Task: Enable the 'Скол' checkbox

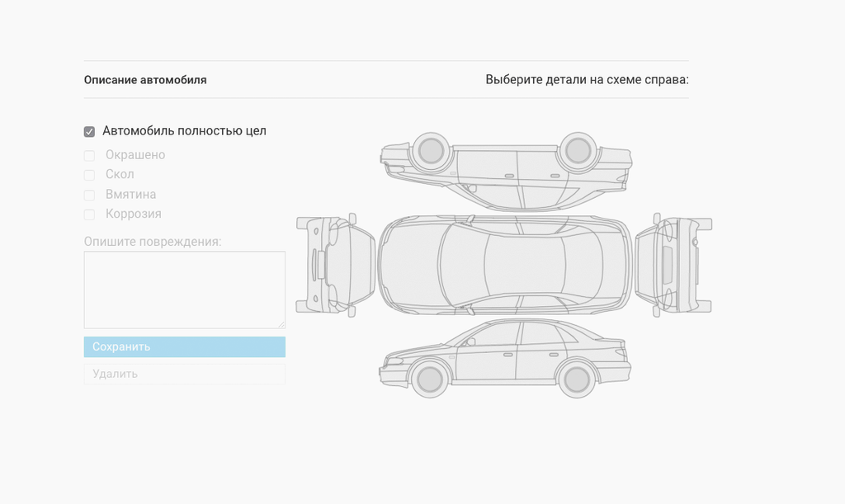Action: click(x=89, y=175)
